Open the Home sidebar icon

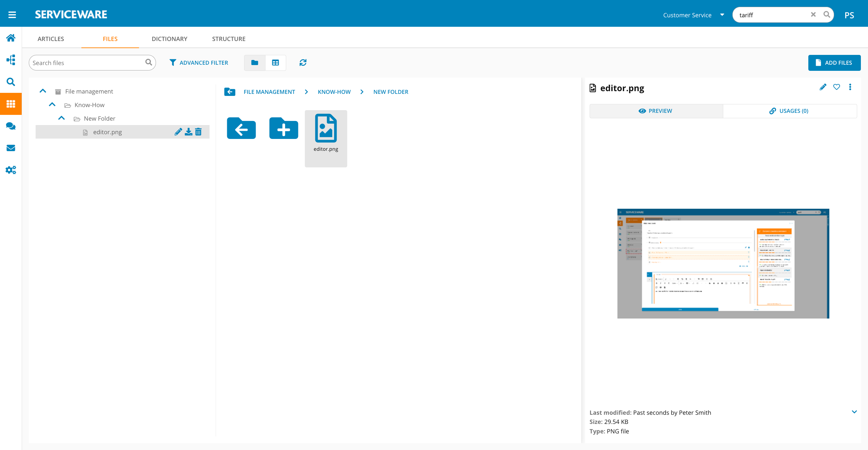tap(11, 38)
